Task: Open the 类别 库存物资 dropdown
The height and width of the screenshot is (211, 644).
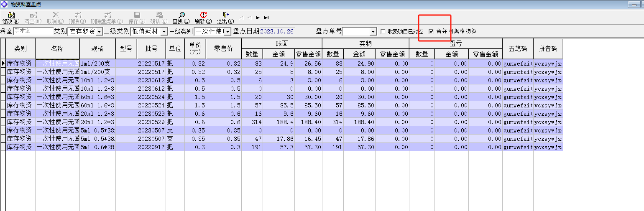Action: coord(99,31)
